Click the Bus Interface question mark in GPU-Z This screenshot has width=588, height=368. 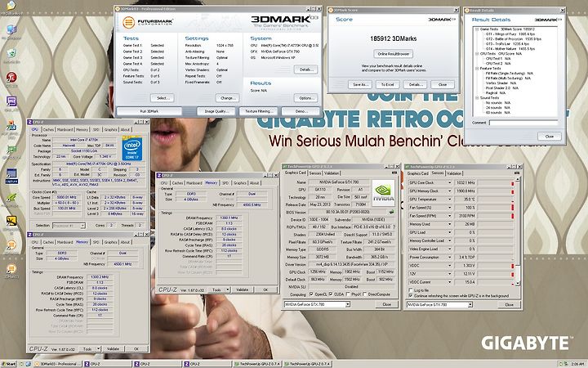click(x=394, y=227)
